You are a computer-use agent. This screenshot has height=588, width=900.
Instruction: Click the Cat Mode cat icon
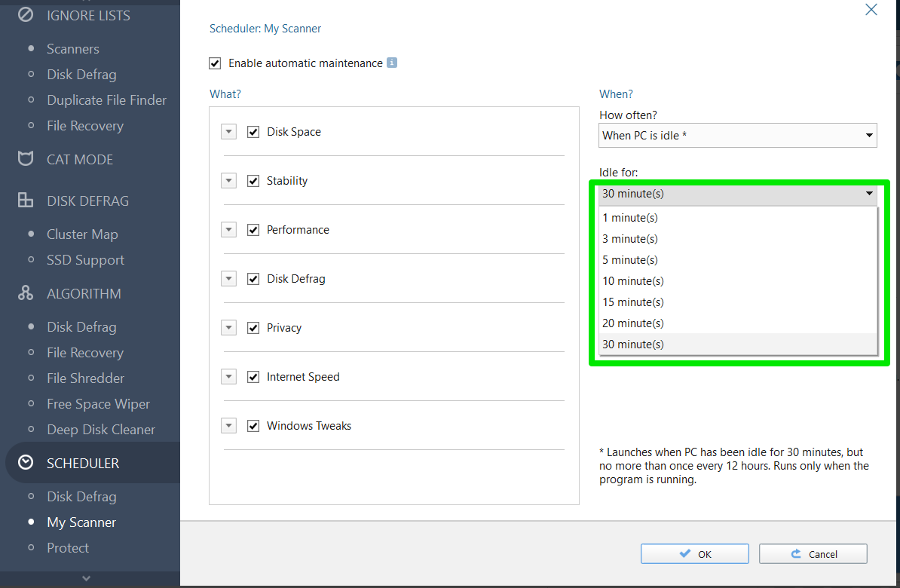click(x=26, y=159)
